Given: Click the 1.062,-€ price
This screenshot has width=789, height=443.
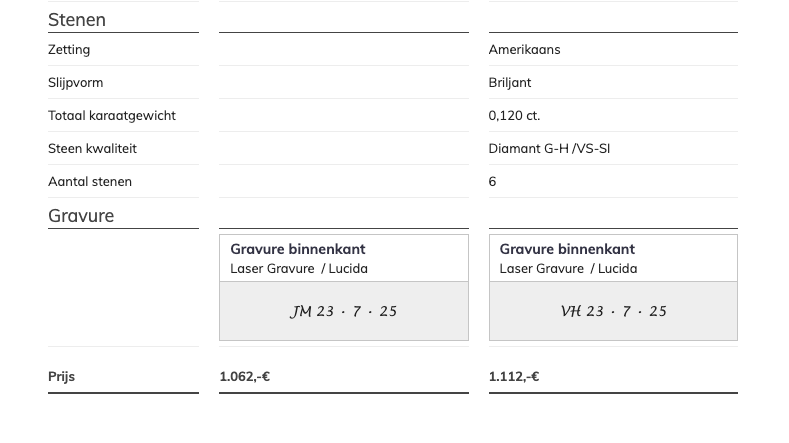Looking at the screenshot, I should 245,377.
